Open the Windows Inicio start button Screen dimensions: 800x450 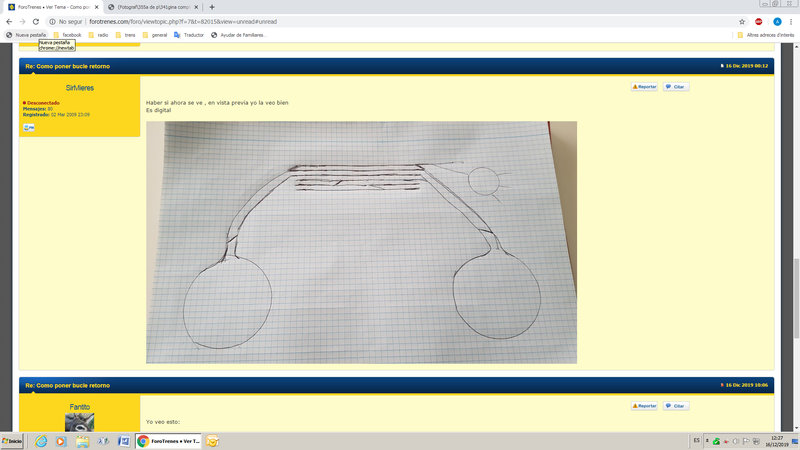[12, 441]
